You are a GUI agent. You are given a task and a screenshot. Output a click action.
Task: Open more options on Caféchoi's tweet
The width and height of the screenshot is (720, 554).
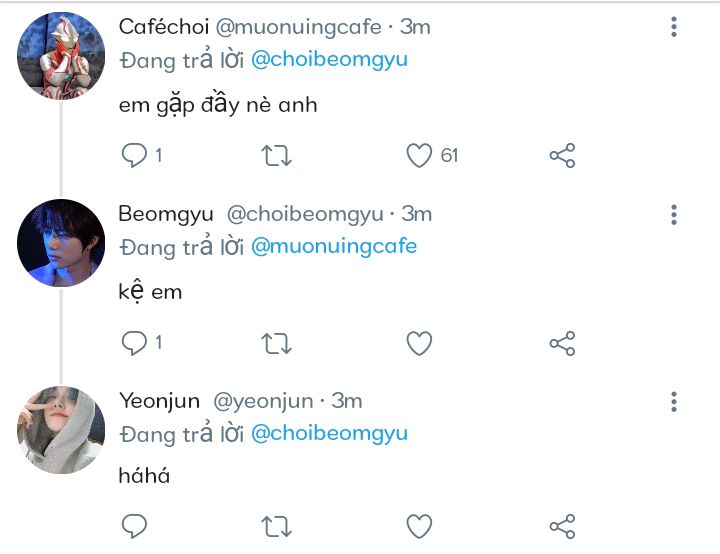point(675,28)
